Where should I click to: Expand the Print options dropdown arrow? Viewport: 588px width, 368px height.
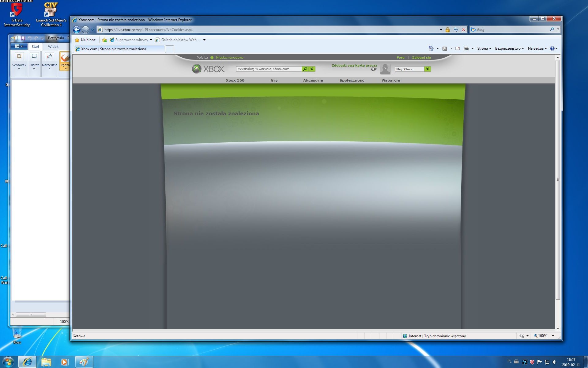[473, 48]
